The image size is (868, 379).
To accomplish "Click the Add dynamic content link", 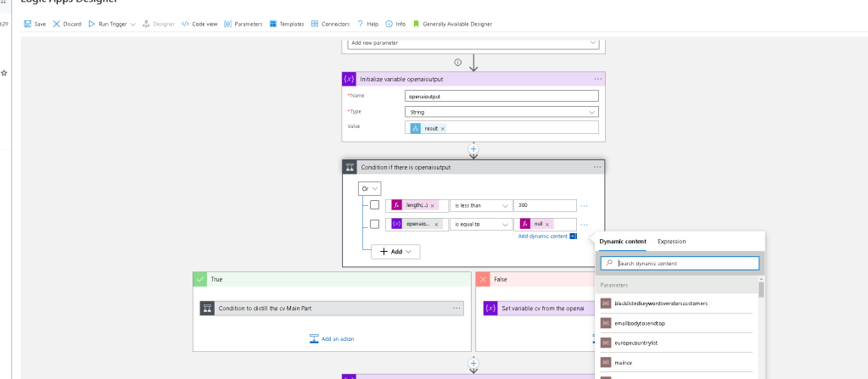I will [x=542, y=237].
